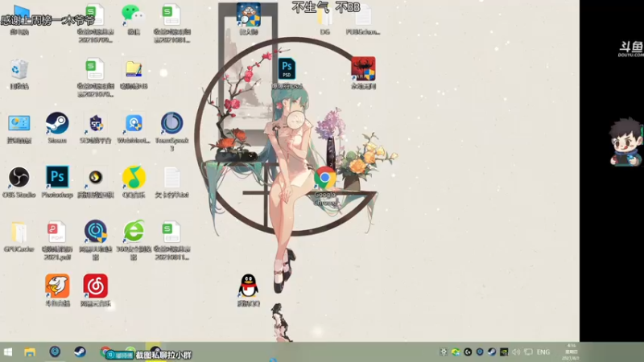Open the taskbar clock and date
The height and width of the screenshot is (362, 644).
click(572, 352)
